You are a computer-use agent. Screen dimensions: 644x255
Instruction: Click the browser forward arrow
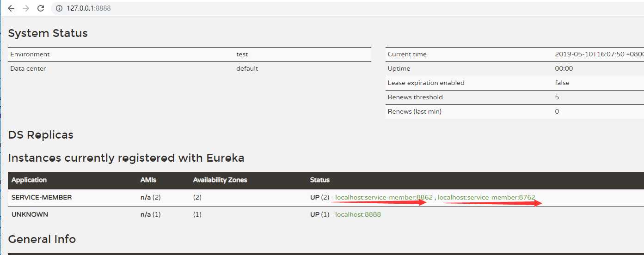(26, 8)
